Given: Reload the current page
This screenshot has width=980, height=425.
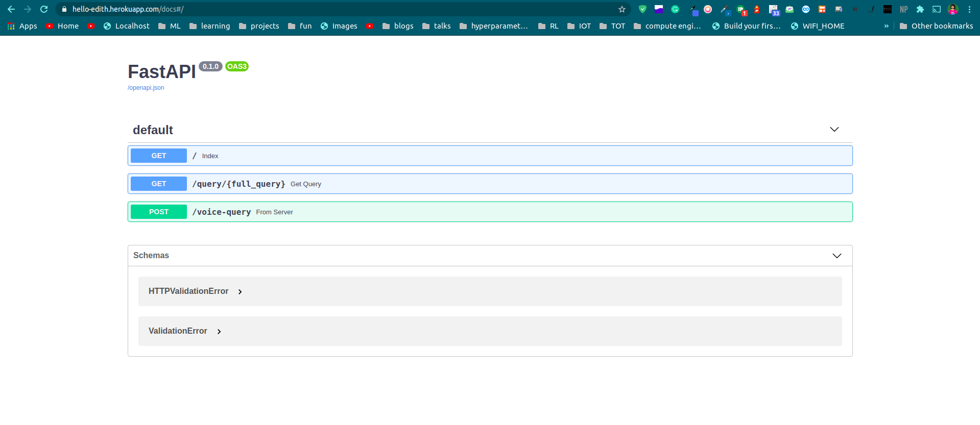Looking at the screenshot, I should click(44, 9).
